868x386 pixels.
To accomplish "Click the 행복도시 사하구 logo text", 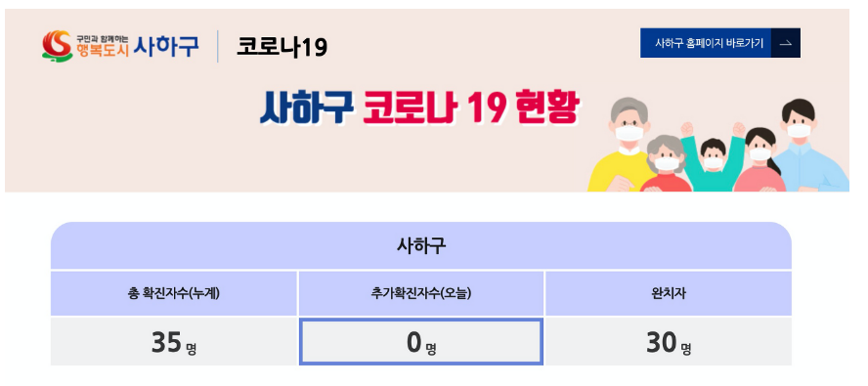I will [x=138, y=49].
